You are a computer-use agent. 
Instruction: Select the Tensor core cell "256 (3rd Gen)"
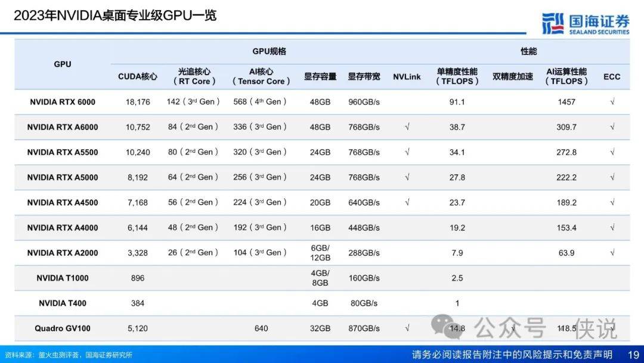[x=260, y=177]
